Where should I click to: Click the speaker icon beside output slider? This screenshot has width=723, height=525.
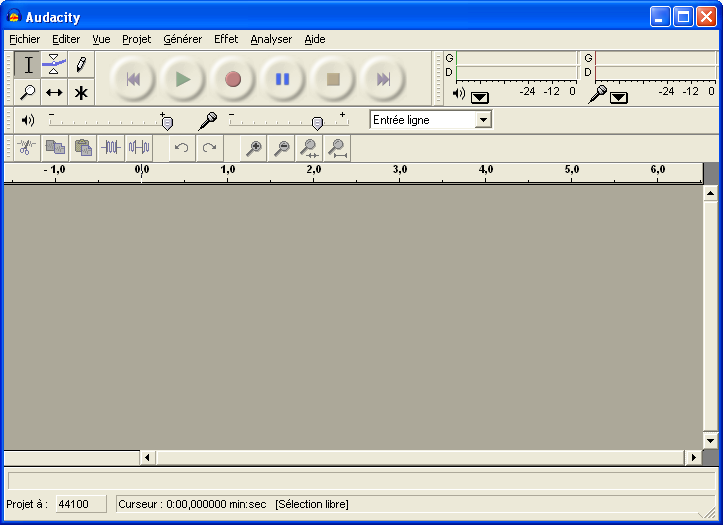tap(28, 120)
